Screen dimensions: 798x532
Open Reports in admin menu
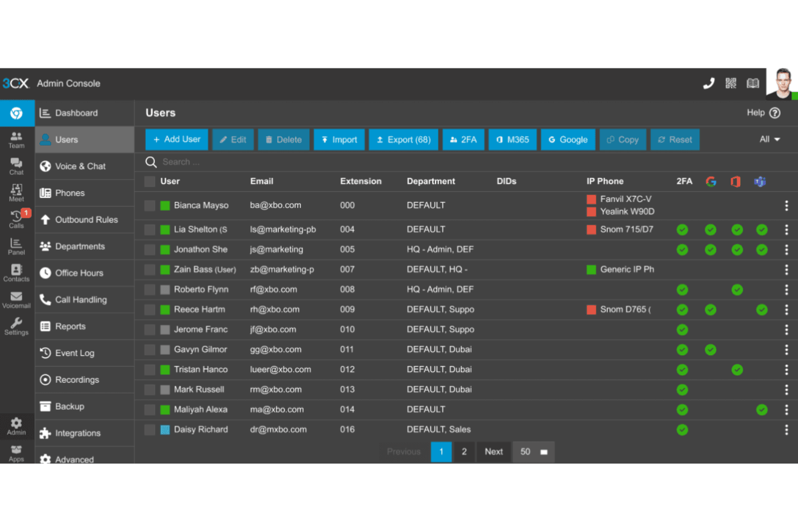[85, 327]
